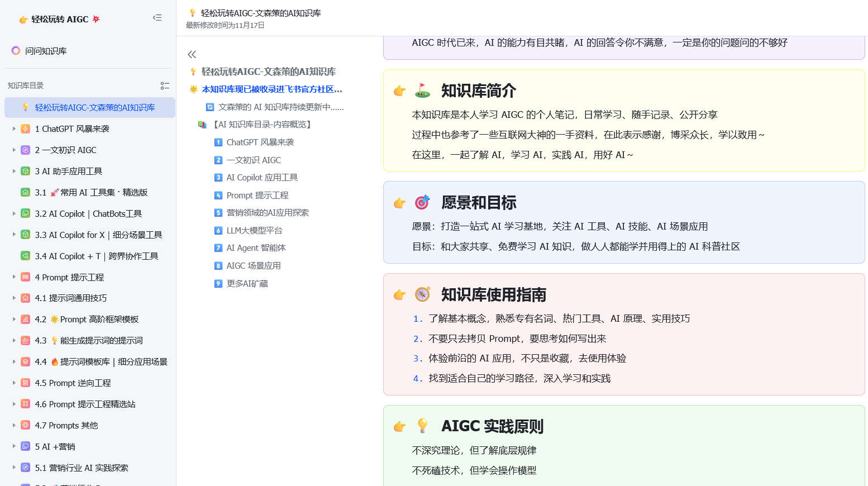The width and height of the screenshot is (868, 486).
Task: Click the 最新修改时间为11月17日 timestamp
Action: click(225, 25)
